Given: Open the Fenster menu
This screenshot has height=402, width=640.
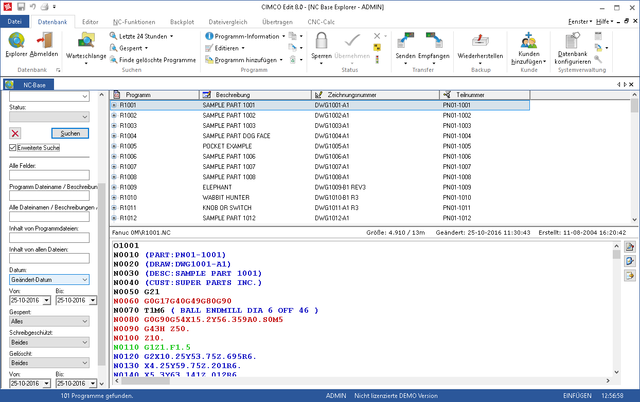Looking at the screenshot, I should [580, 22].
